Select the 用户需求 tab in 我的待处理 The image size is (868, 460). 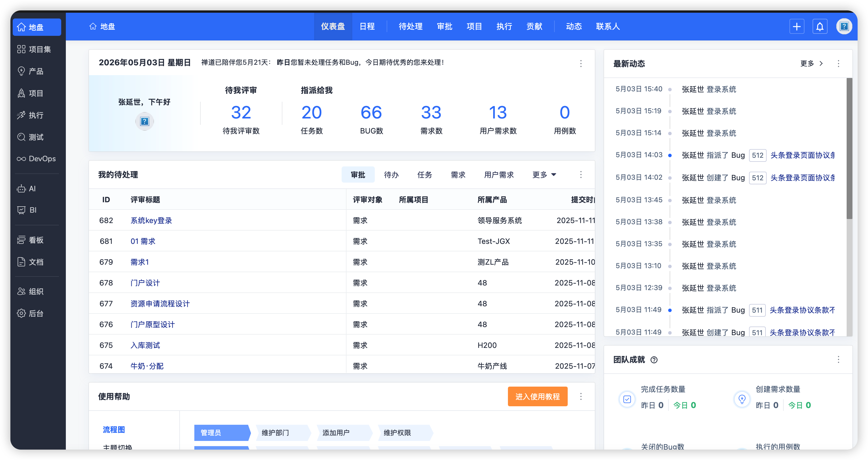click(499, 175)
